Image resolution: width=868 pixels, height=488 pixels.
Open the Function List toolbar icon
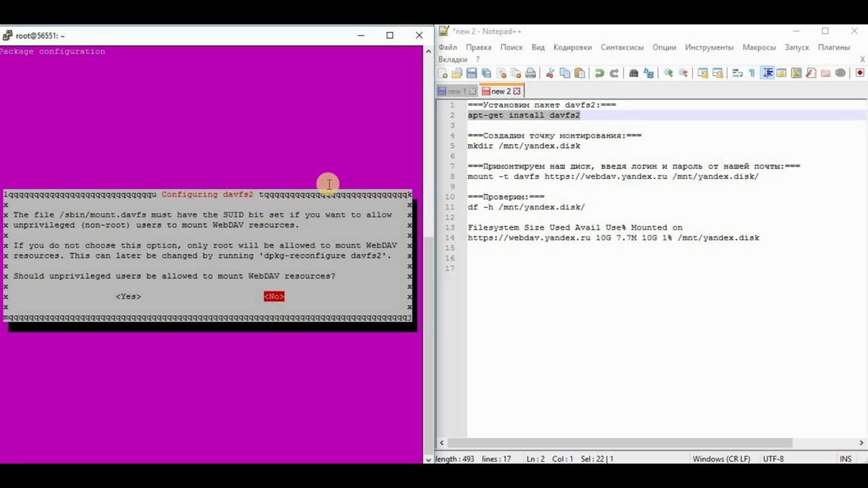tap(811, 73)
